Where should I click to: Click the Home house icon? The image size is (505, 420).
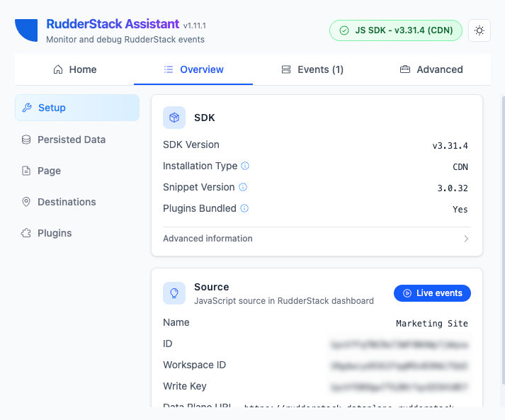pos(58,69)
